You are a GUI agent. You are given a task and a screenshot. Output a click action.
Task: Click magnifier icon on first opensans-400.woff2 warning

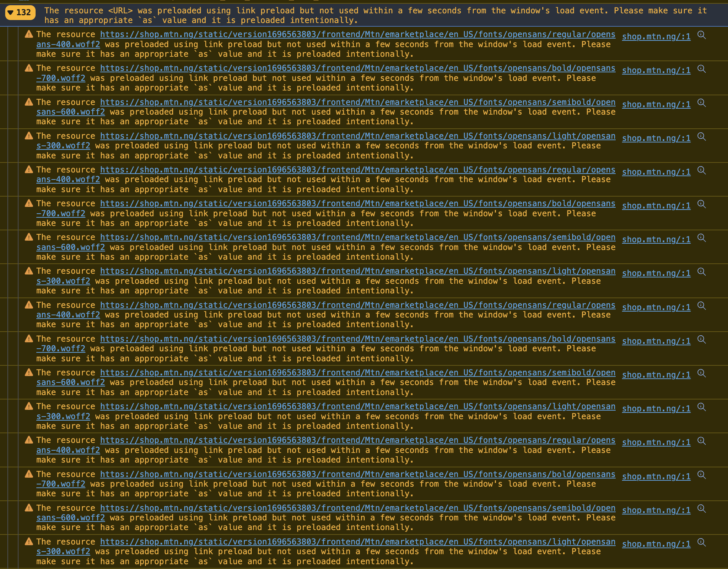[701, 35]
